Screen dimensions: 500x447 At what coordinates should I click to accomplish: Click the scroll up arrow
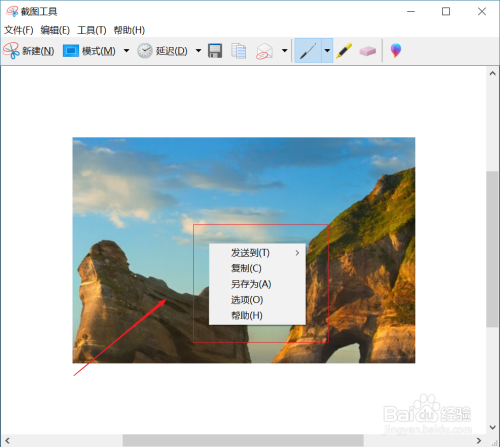pos(492,74)
